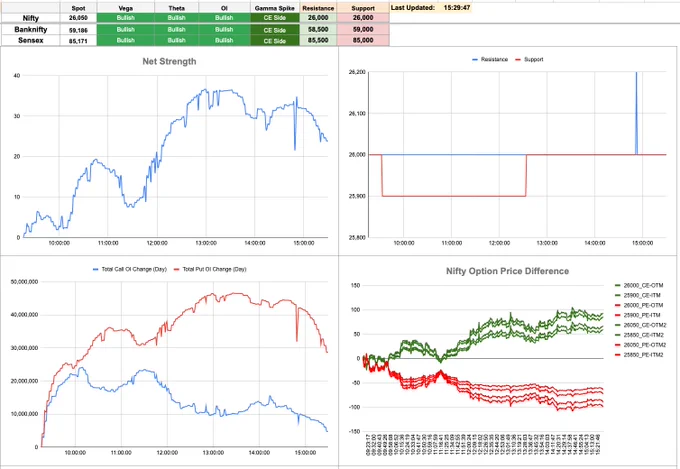Select the Theta column header cell
The image size is (680, 469).
tap(177, 8)
